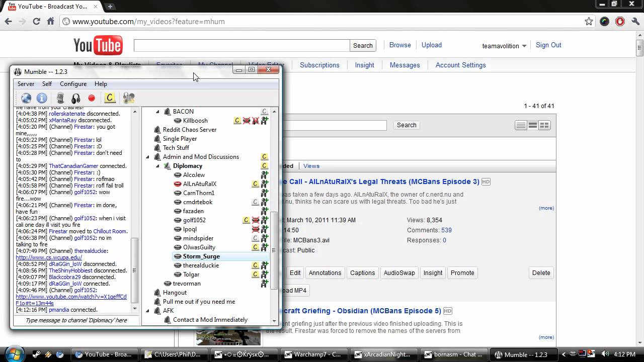Collapse the BACON channel tree node
This screenshot has height=362, width=644.
tap(157, 112)
